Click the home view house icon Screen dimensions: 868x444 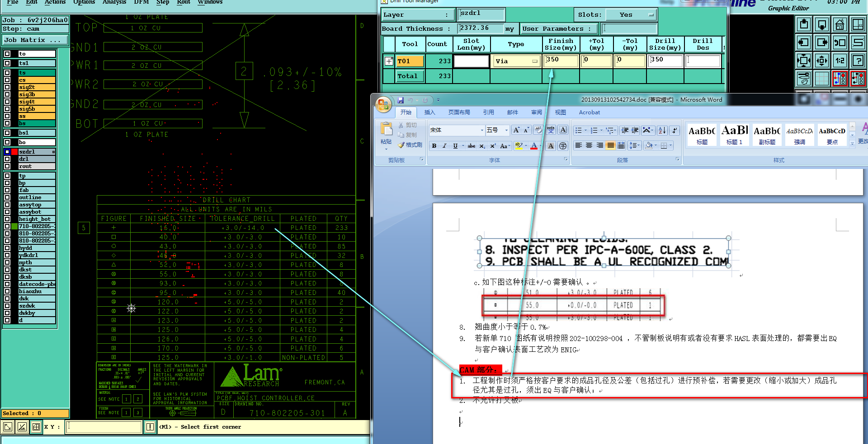pyautogui.click(x=840, y=24)
